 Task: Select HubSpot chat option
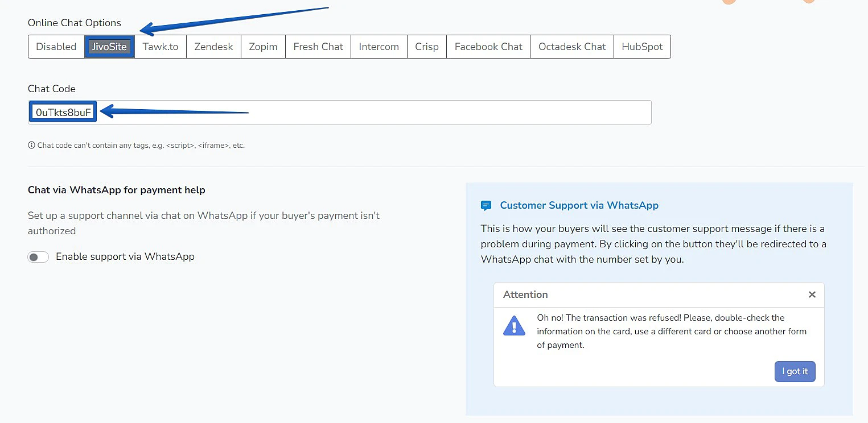tap(642, 47)
